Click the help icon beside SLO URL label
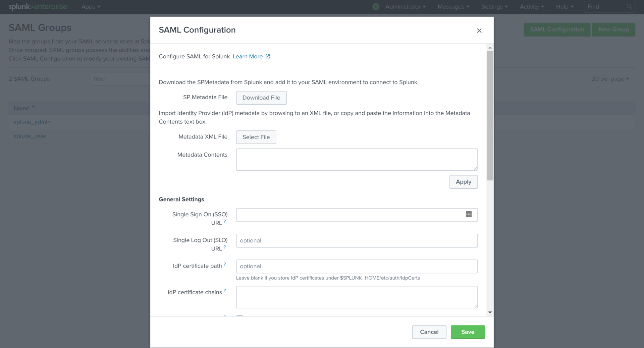Screen dimensions: 644x348 [x=225, y=247]
